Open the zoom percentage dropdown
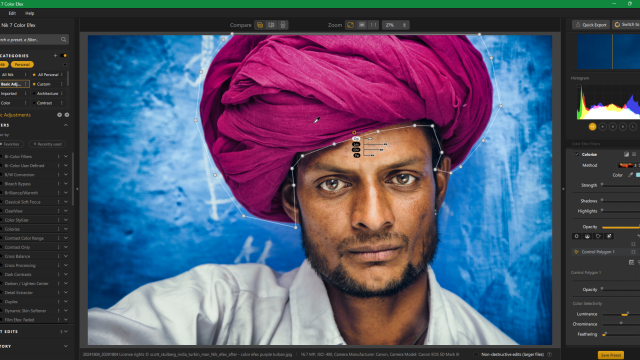The height and width of the screenshot is (360, 640). pos(395,25)
